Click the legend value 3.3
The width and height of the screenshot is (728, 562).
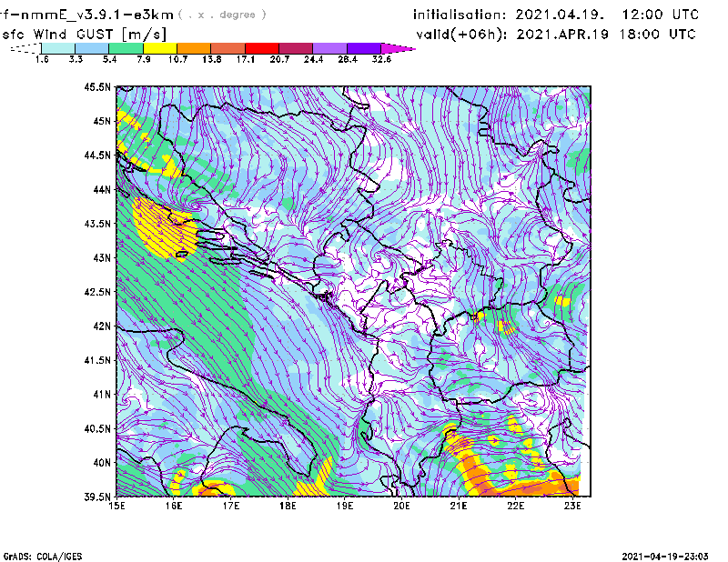tap(76, 59)
